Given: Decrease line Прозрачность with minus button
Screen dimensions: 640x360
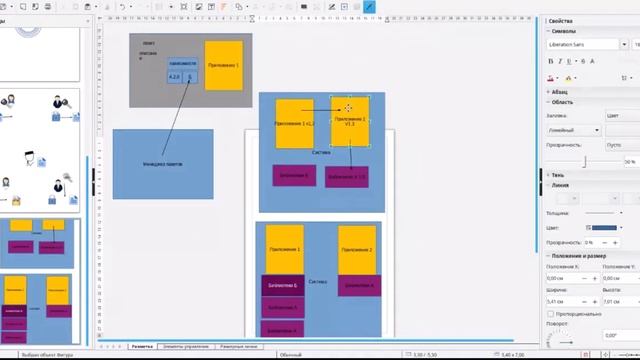Looking at the screenshot, I should [x=605, y=242].
